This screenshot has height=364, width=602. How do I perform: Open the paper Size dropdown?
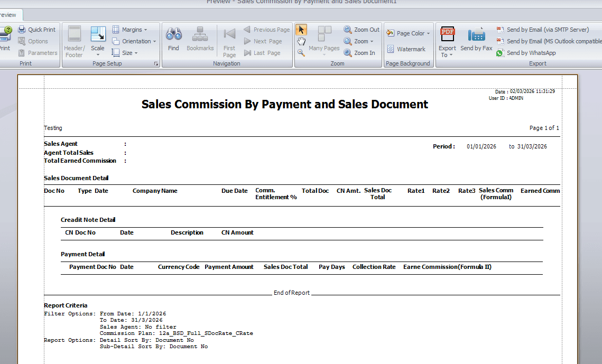pyautogui.click(x=125, y=53)
